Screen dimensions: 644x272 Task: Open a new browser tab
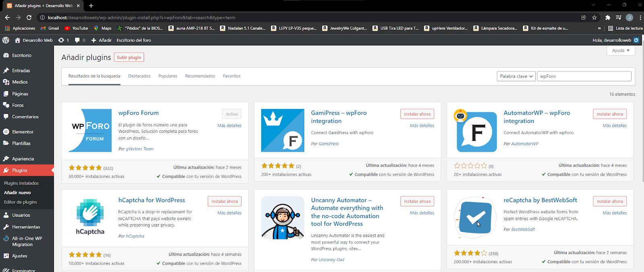pos(91,6)
